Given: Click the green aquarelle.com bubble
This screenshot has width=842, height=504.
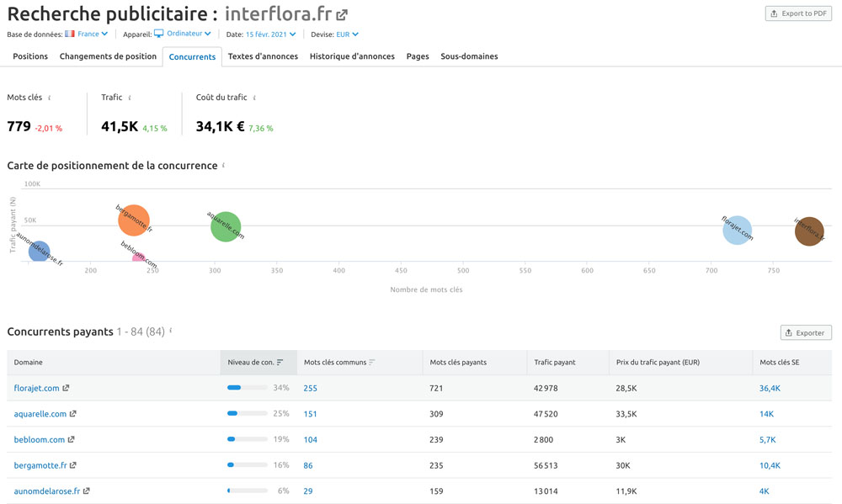Looking at the screenshot, I should click(226, 226).
